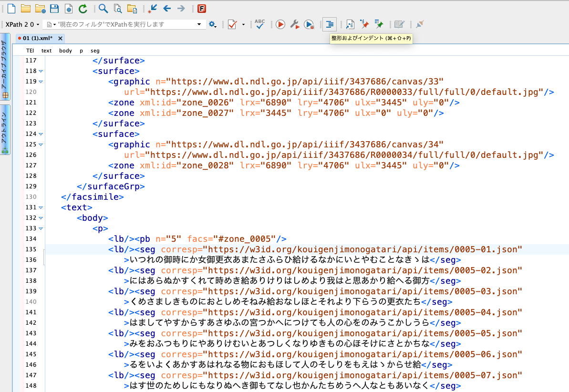Go to the last modification arrow icon
This screenshot has width=569, height=392.
click(x=153, y=9)
